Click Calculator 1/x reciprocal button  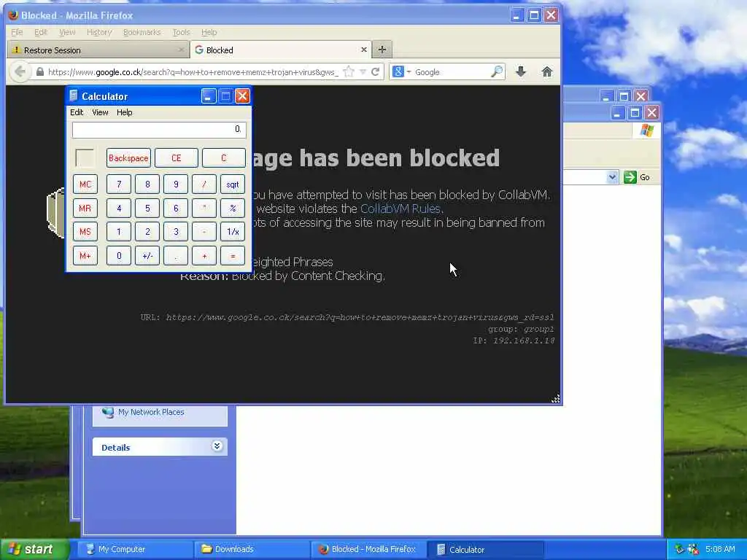point(233,232)
